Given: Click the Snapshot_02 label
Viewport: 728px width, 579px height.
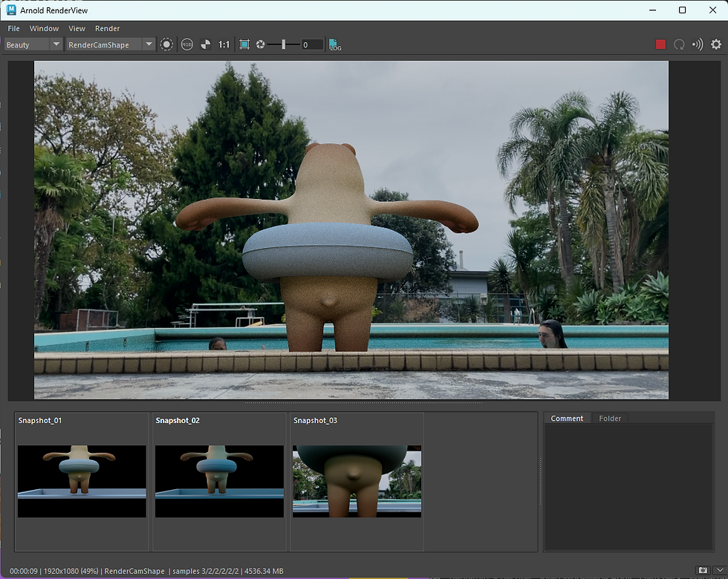Looking at the screenshot, I should (178, 420).
